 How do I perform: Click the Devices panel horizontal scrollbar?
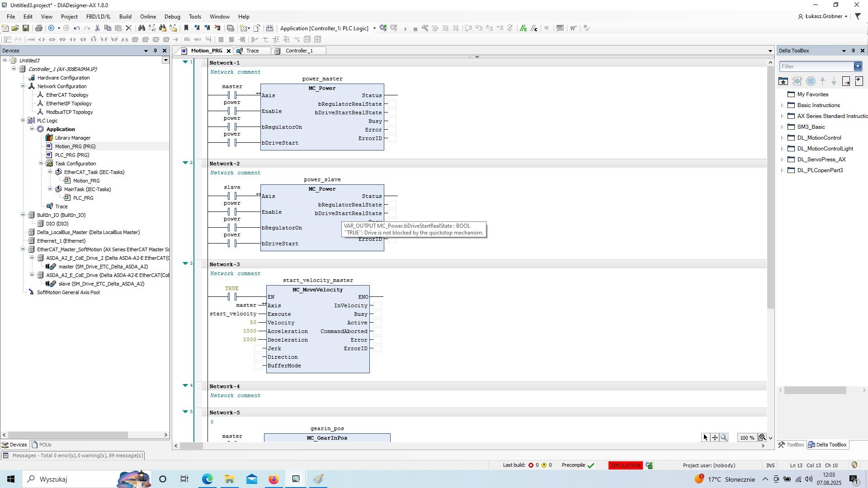tap(68, 435)
